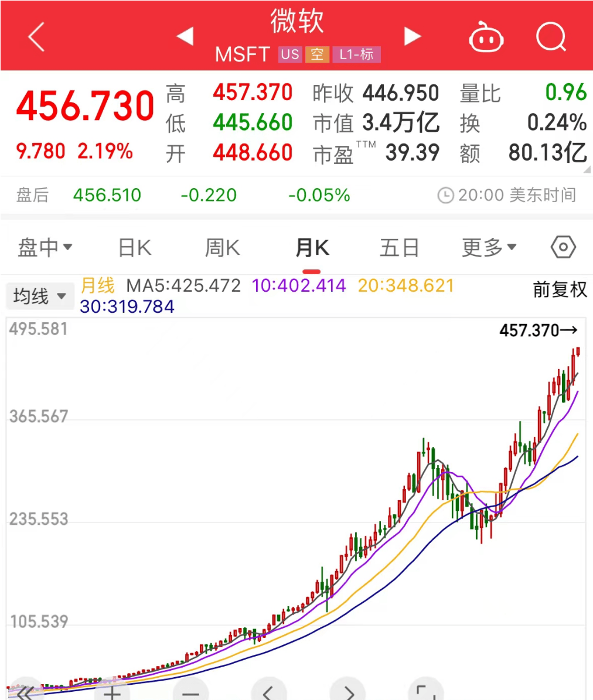
Task: Tap the volume ratio value 0.96
Action: (566, 93)
